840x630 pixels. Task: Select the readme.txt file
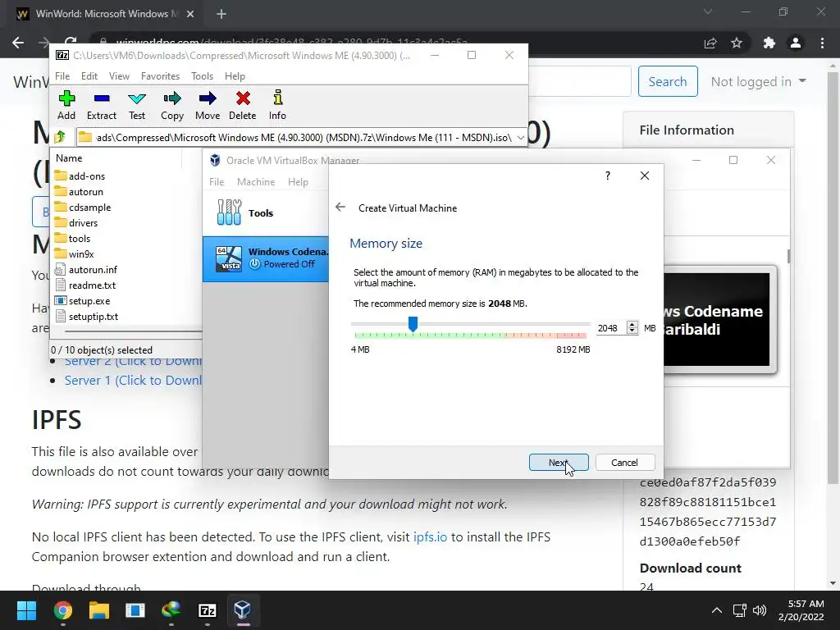85,285
